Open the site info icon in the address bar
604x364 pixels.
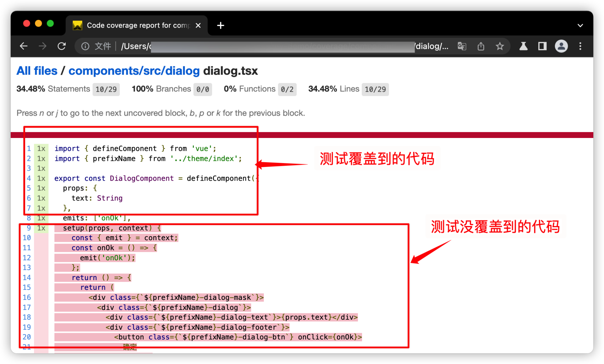(x=85, y=46)
